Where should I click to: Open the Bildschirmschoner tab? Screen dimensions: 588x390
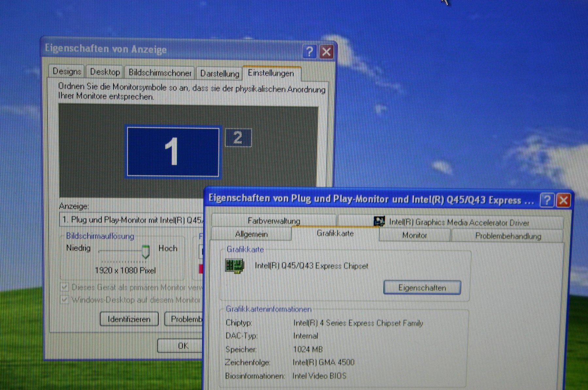pyautogui.click(x=160, y=72)
